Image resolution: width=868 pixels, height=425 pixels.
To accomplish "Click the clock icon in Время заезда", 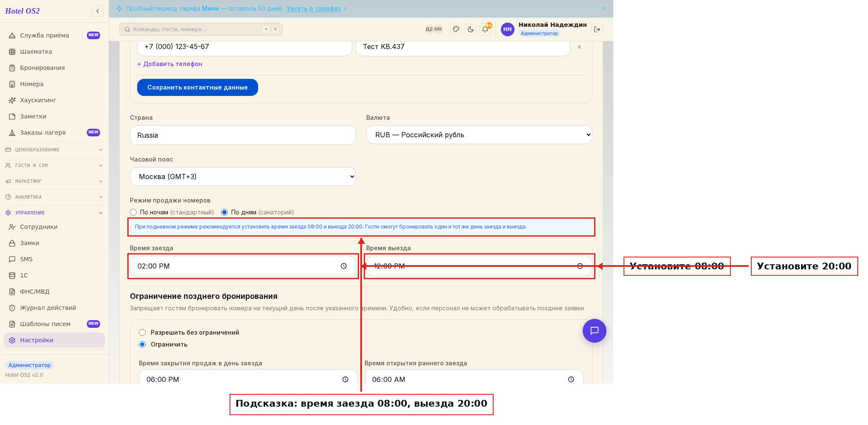I will (344, 266).
